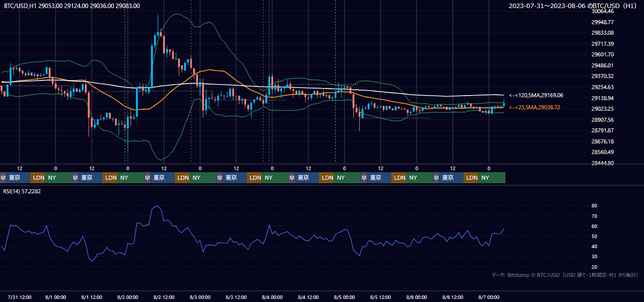Select the 29833.08 price level label
This screenshot has width=644, height=302.
tap(602, 33)
